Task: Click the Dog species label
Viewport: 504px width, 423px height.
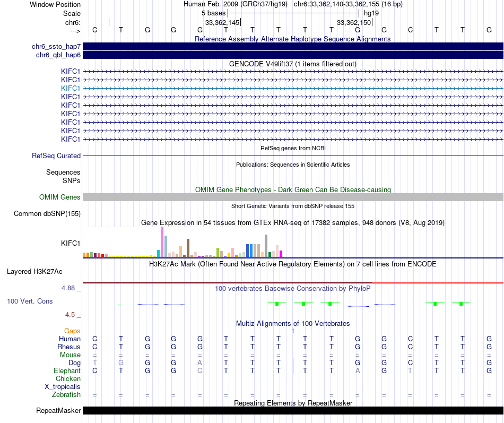Action: 74,363
